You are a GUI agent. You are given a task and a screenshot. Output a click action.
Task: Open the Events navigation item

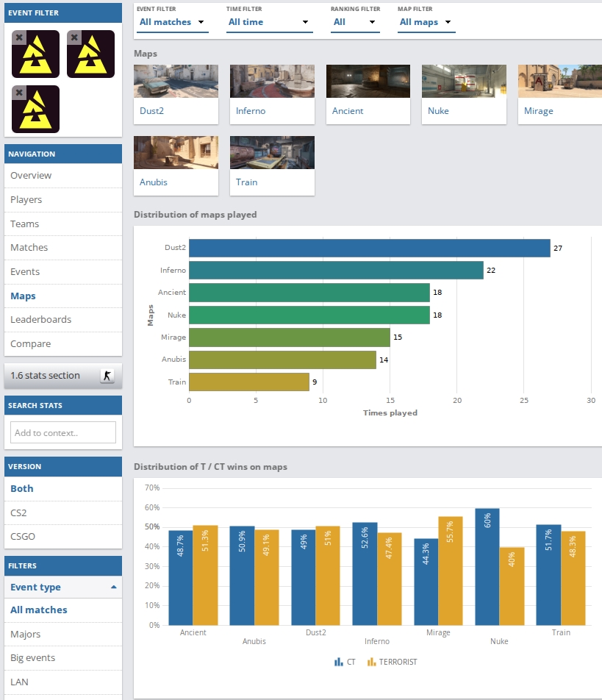click(x=63, y=271)
